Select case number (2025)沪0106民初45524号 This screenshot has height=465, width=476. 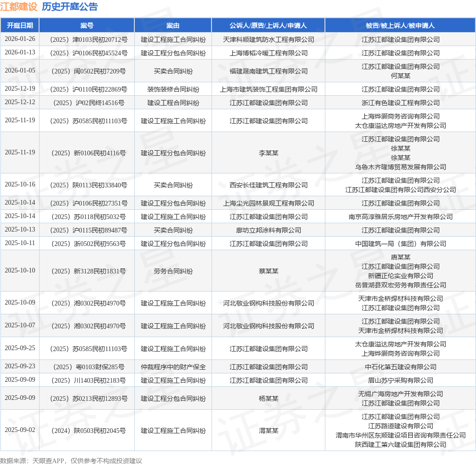(89, 53)
